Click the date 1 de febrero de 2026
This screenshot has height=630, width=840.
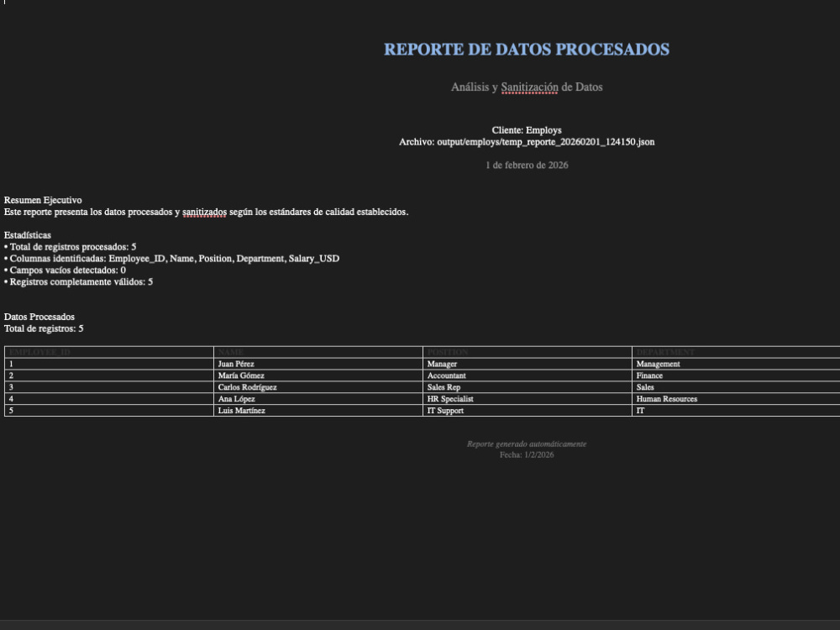pyautogui.click(x=527, y=165)
